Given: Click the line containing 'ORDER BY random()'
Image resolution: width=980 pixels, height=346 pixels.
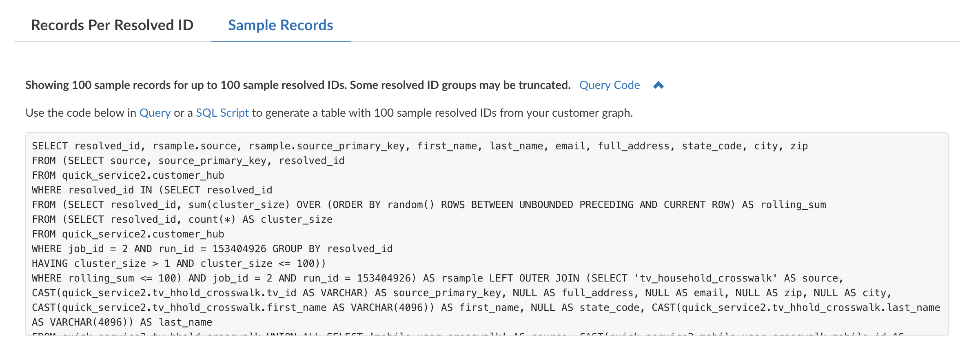Looking at the screenshot, I should 429,205.
